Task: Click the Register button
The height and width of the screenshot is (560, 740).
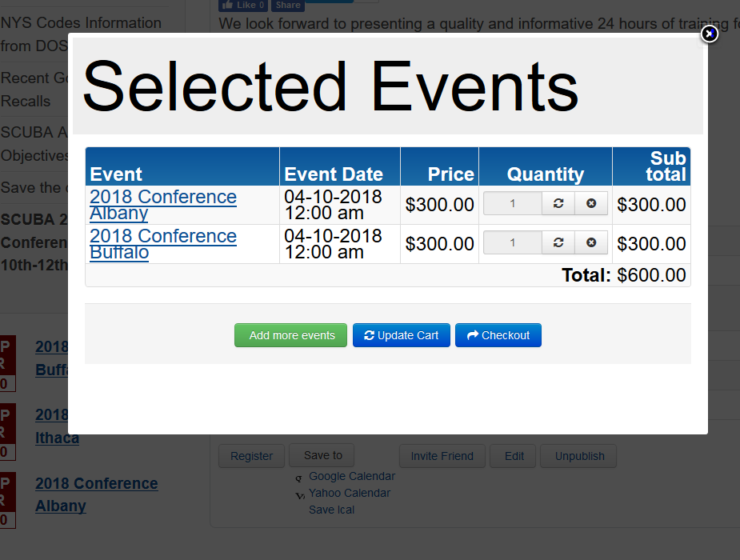Action: pyautogui.click(x=251, y=456)
